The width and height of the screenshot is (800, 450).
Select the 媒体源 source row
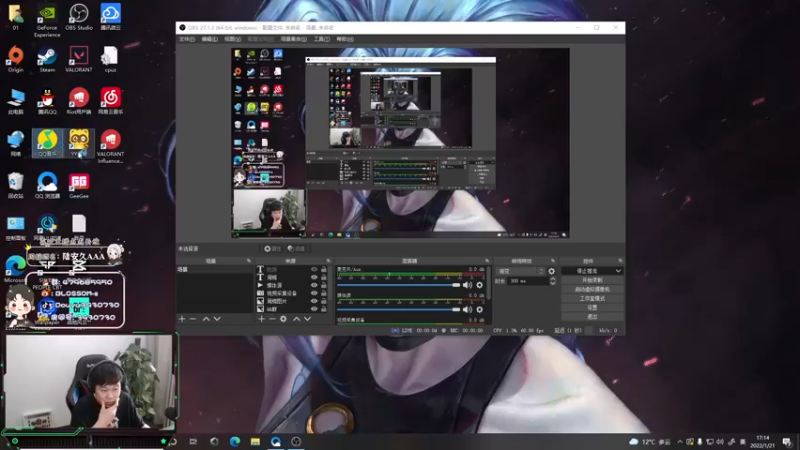(292, 285)
